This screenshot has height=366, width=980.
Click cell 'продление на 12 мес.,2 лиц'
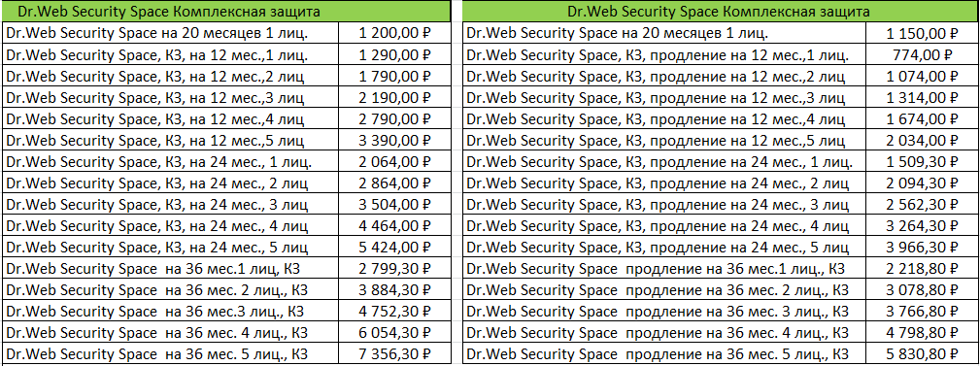click(x=665, y=77)
